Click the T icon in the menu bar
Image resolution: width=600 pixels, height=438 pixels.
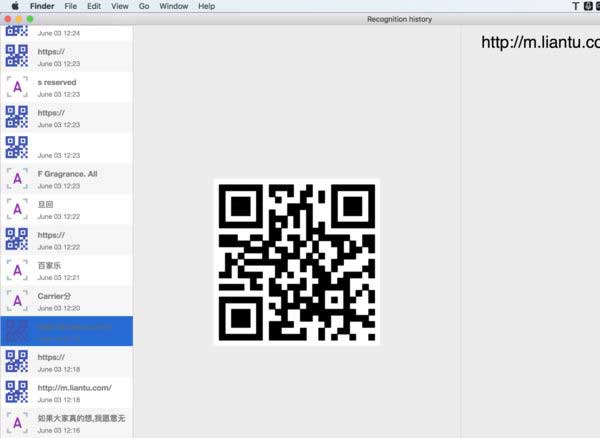tap(576, 6)
